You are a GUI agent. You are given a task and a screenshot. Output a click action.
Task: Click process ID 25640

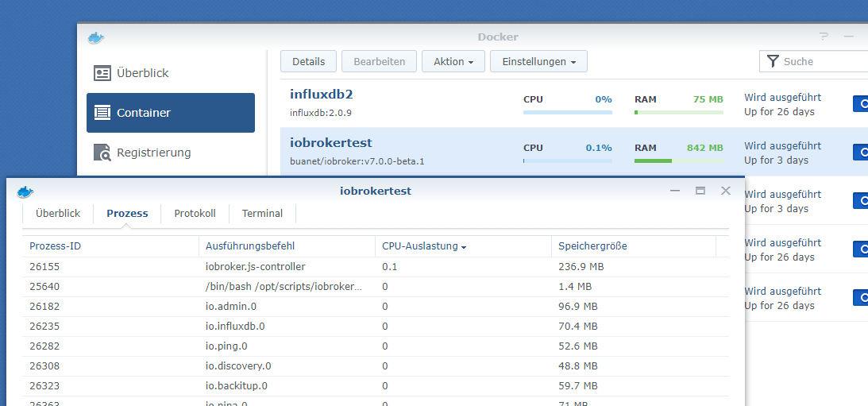click(x=44, y=287)
